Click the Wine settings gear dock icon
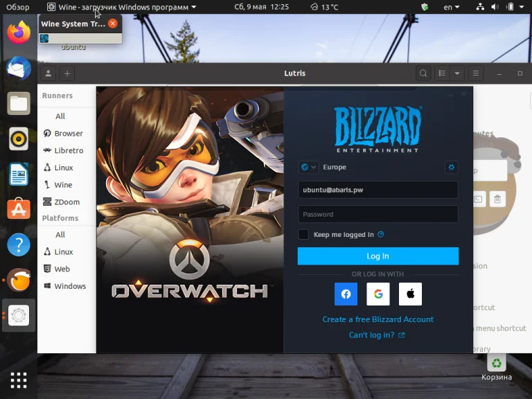The width and height of the screenshot is (532, 399). click(19, 315)
